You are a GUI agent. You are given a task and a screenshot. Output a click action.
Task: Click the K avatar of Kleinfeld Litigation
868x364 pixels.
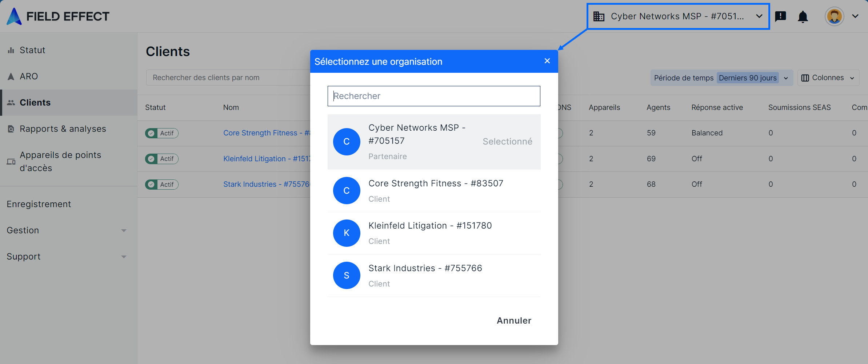[347, 233]
